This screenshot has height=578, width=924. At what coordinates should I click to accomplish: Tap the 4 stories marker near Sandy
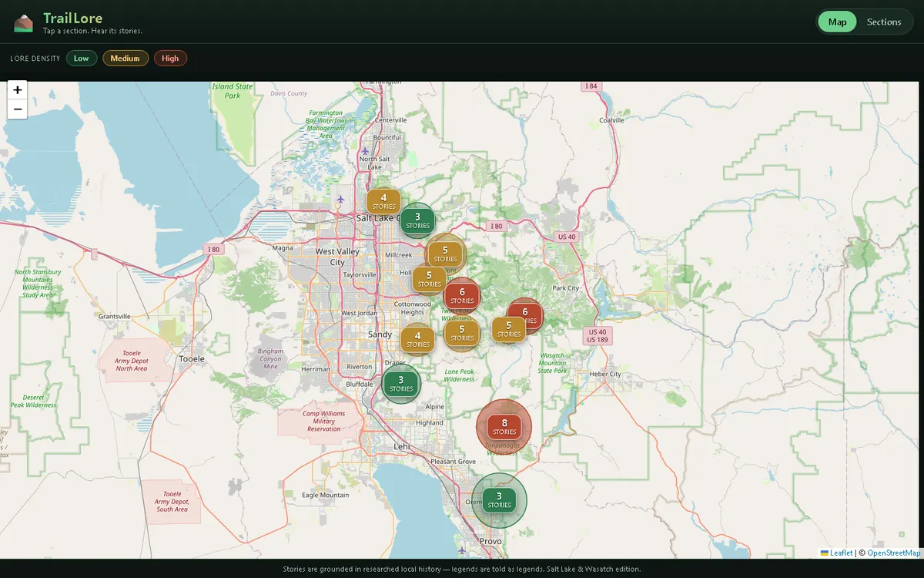[417, 339]
